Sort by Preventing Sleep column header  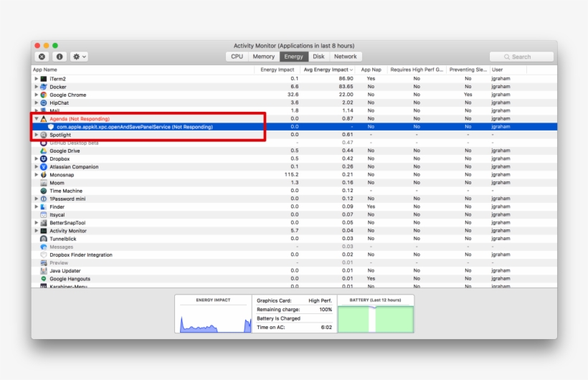click(468, 70)
